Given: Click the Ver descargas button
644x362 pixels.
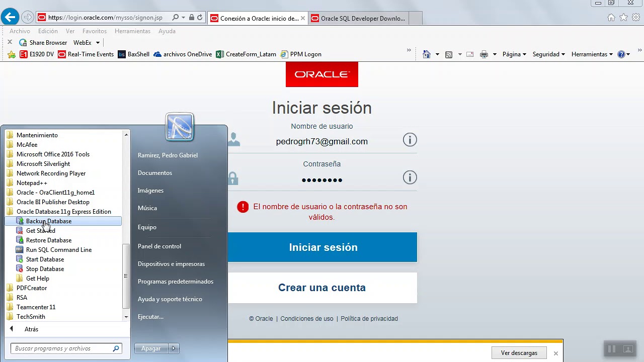Looking at the screenshot, I should [x=519, y=353].
